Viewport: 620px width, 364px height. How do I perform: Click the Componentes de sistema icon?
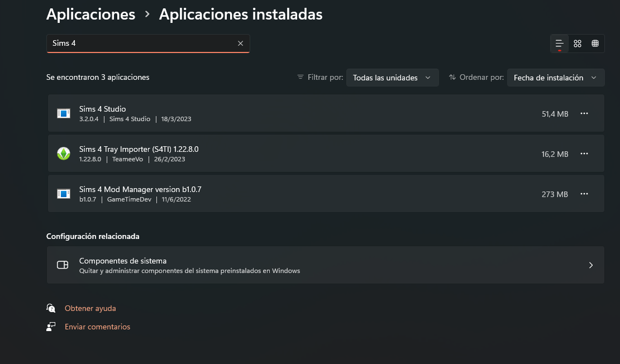(x=63, y=265)
